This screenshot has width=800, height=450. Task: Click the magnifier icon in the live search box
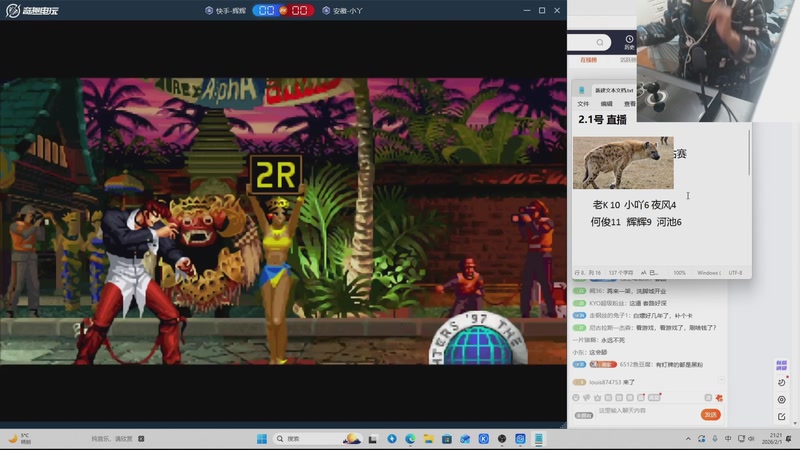click(600, 42)
